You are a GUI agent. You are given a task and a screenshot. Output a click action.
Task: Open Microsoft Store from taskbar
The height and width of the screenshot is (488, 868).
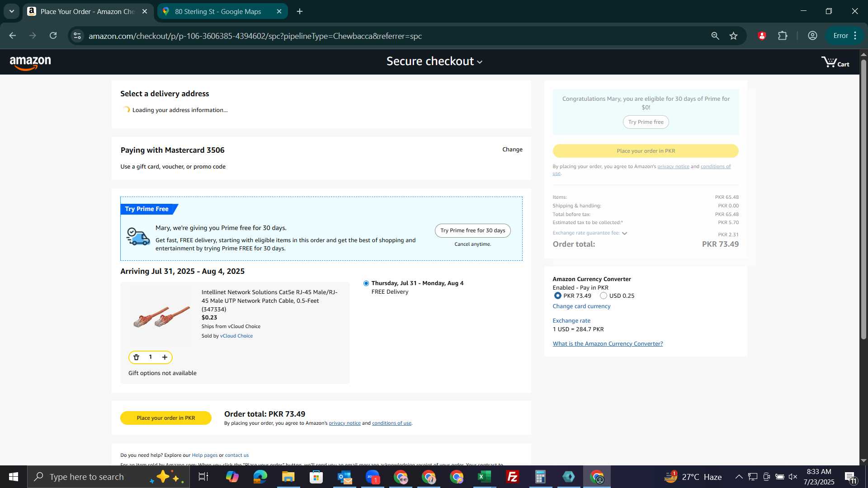[x=316, y=477]
